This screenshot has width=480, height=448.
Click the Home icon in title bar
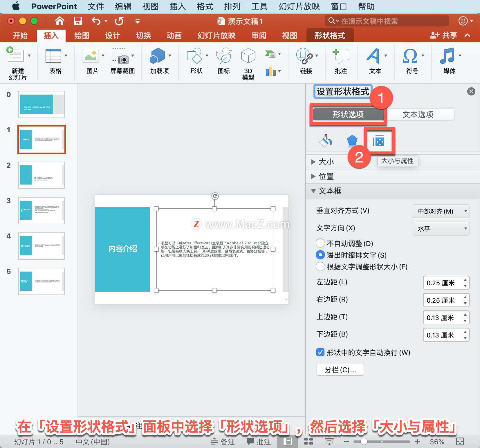point(59,21)
